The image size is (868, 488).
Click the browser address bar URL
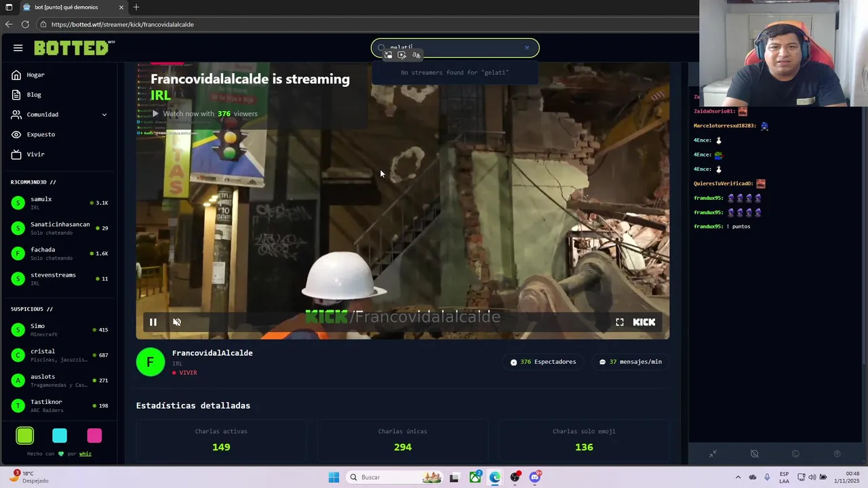(x=123, y=24)
